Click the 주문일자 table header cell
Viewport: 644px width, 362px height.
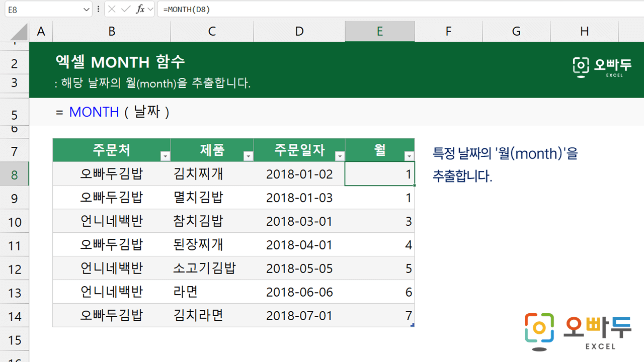[x=299, y=150]
